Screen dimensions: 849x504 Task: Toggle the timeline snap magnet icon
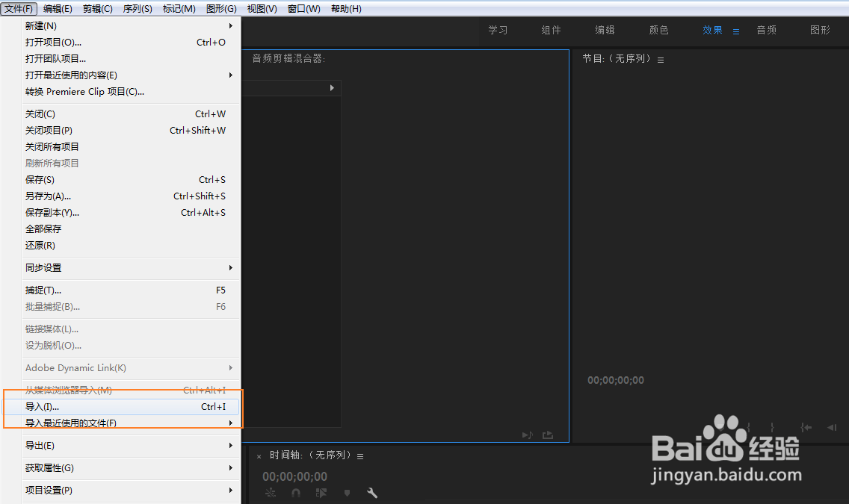[x=296, y=493]
